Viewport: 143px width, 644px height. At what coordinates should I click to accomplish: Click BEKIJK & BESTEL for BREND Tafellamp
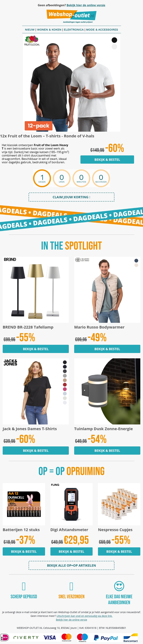36,349
